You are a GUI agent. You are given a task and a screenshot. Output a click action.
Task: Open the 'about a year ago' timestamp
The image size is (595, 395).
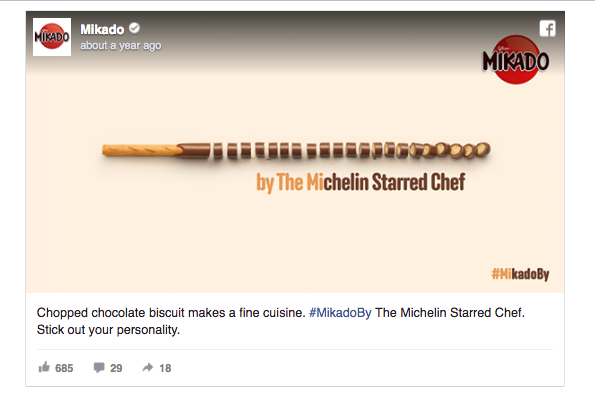click(121, 46)
